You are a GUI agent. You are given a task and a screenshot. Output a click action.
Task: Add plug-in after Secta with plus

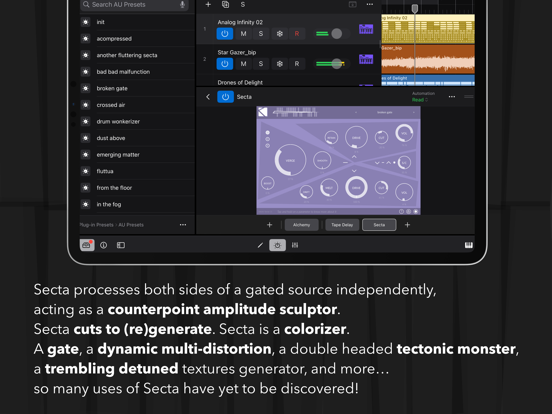click(407, 225)
